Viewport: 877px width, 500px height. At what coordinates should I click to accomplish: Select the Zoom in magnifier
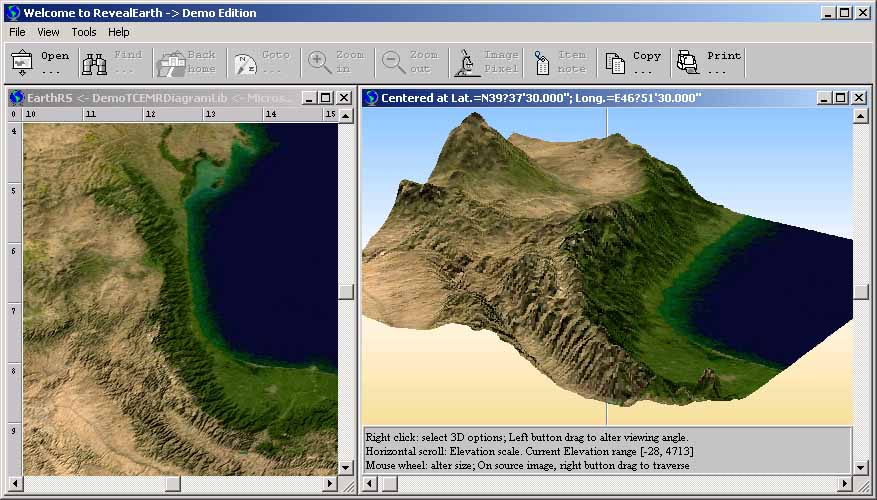[x=320, y=63]
